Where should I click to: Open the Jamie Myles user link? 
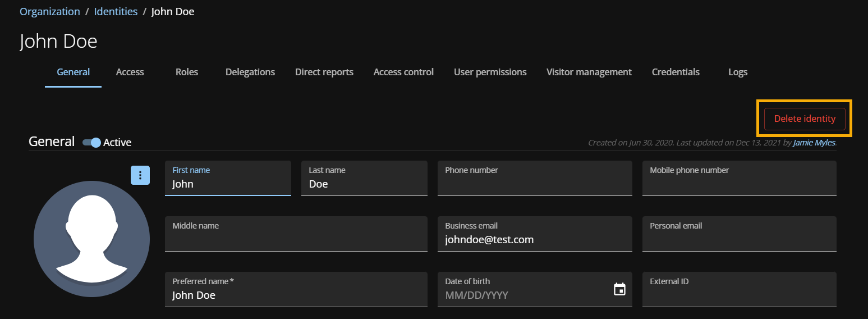814,143
